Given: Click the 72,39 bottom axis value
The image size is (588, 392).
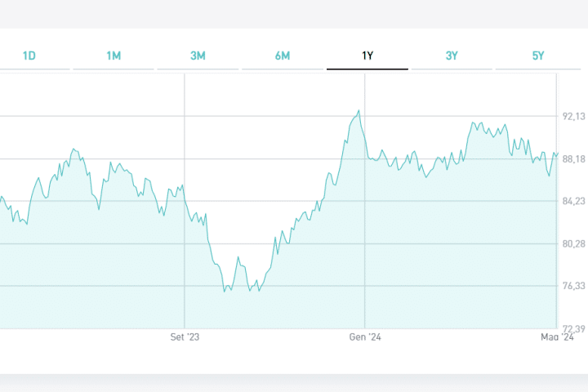Looking at the screenshot, I should click(x=574, y=328).
